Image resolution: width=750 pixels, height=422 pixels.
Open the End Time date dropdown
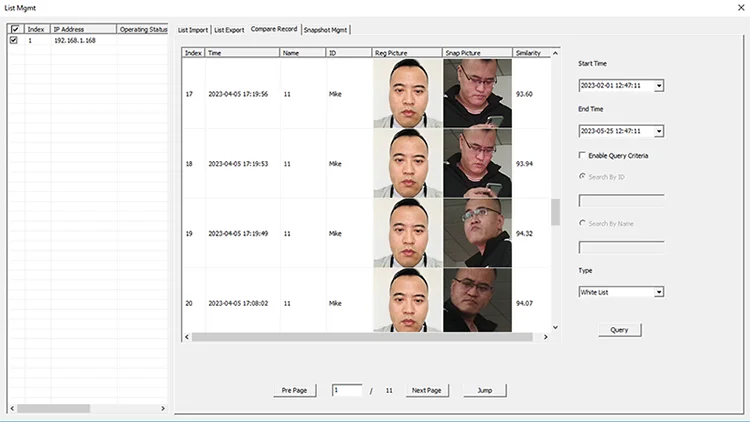[659, 131]
